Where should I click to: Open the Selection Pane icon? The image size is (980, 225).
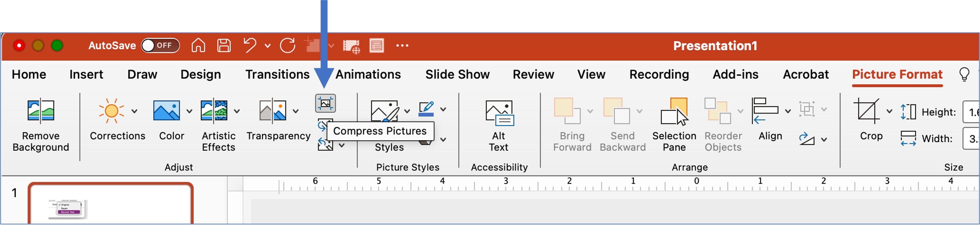[674, 111]
